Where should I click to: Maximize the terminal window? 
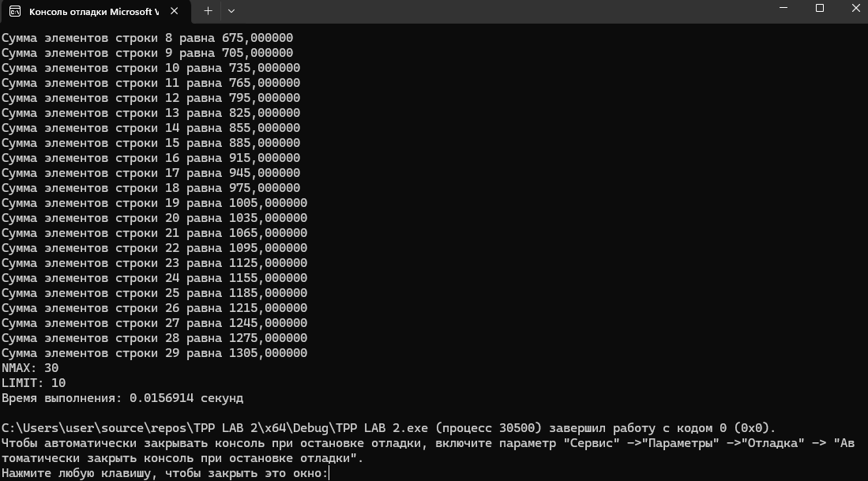[x=820, y=9]
